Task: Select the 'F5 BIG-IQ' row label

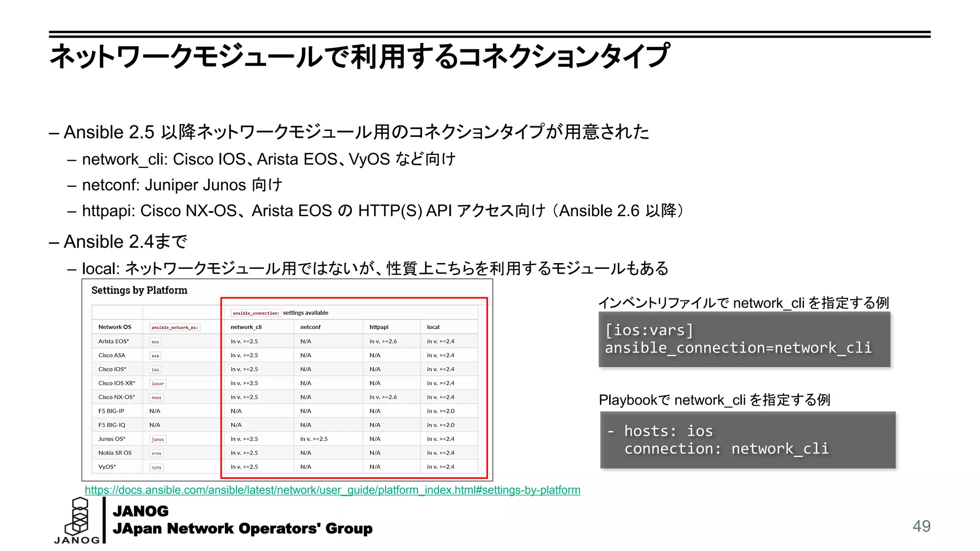Action: tap(111, 425)
